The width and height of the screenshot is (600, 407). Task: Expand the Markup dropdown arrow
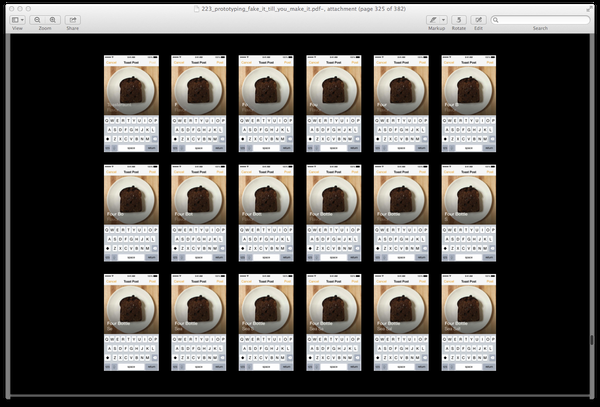coord(443,20)
